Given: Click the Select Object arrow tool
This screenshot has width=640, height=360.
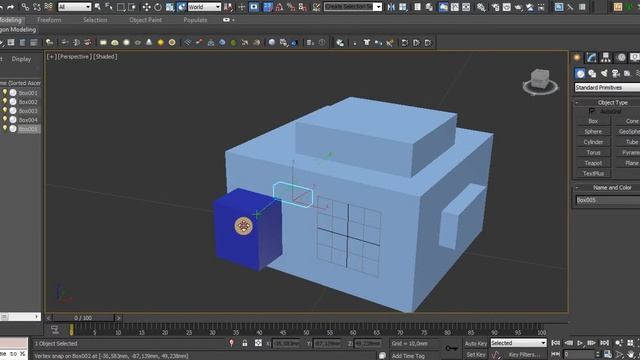Looking at the screenshot, I should [x=98, y=7].
